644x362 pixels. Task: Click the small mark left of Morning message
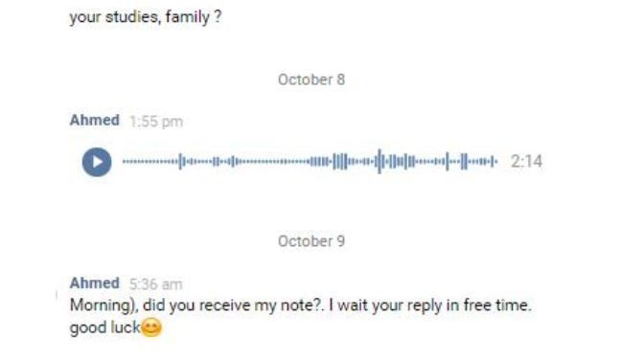57,294
